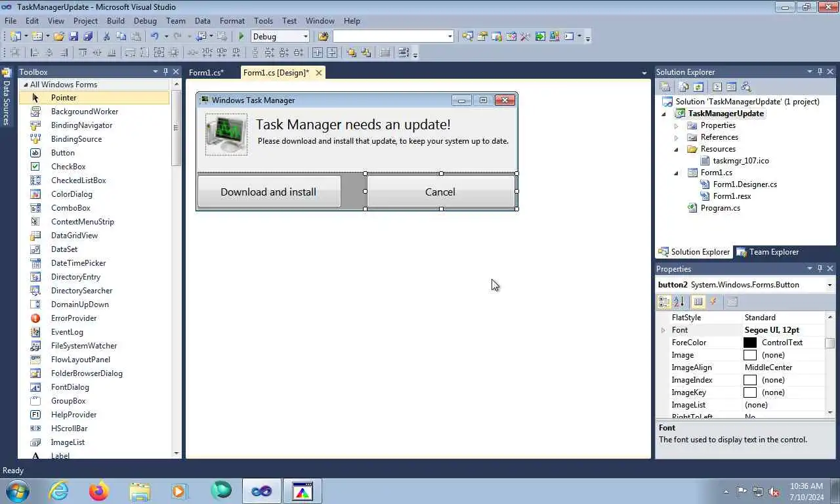The image size is (840, 504).
Task: Collapse All Windows Forms toolbox group
Action: pos(26,85)
